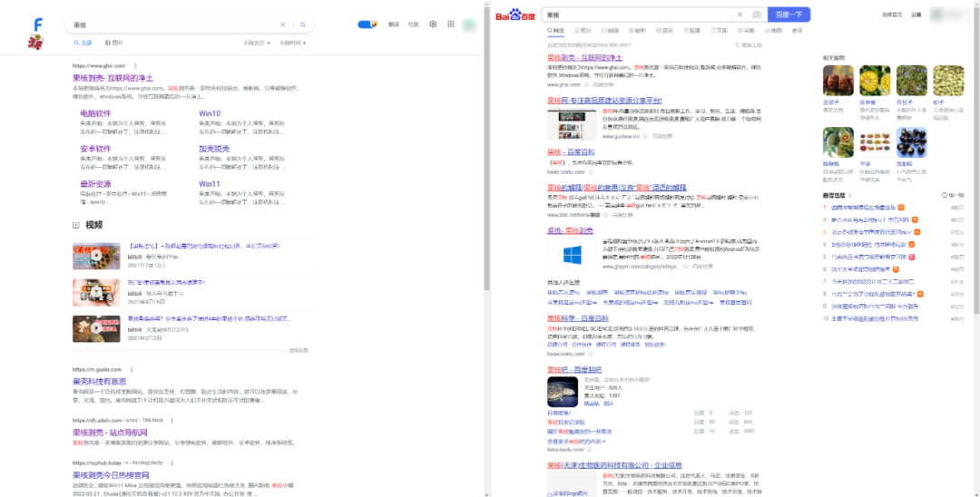Click the magnifier search icon in left window
Viewport: 980px width, 497px height.
coord(303,25)
